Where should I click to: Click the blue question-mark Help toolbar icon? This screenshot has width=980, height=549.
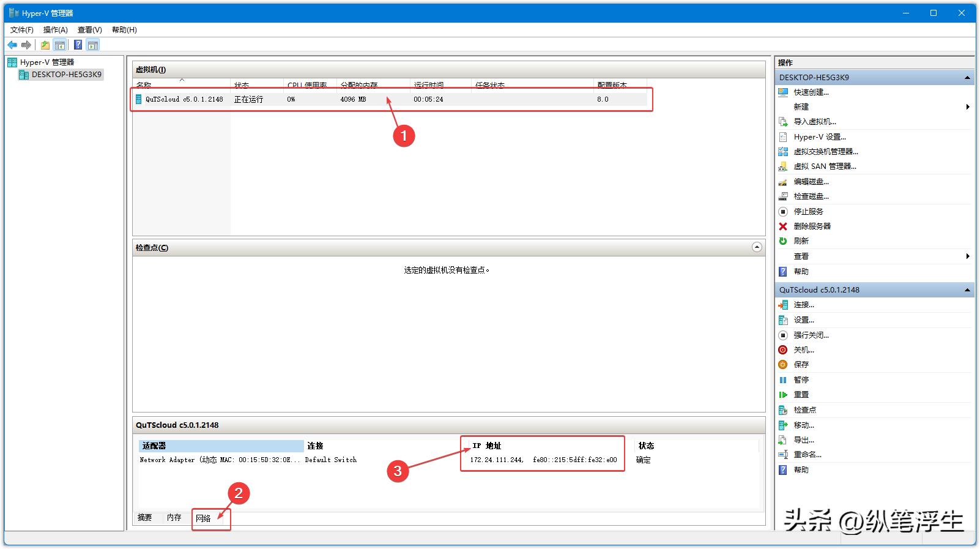[x=78, y=45]
